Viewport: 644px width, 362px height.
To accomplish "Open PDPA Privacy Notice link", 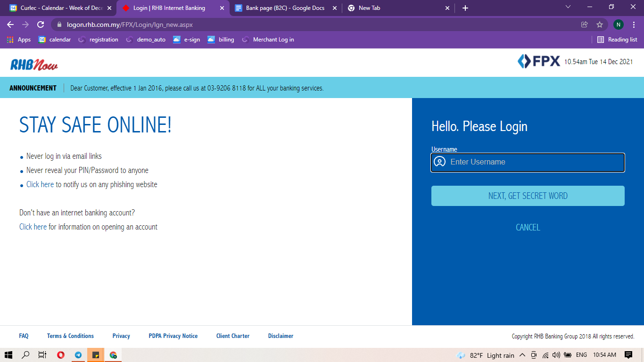I will [x=173, y=336].
